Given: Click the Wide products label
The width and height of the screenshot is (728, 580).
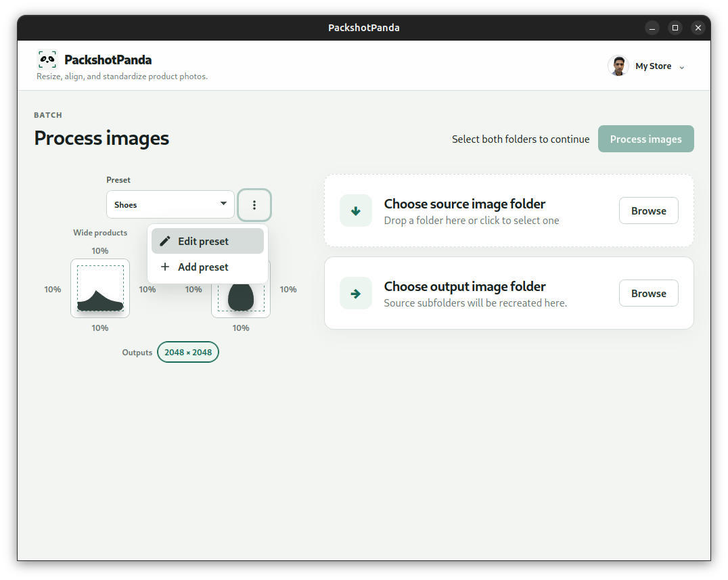Looking at the screenshot, I should coord(100,233).
